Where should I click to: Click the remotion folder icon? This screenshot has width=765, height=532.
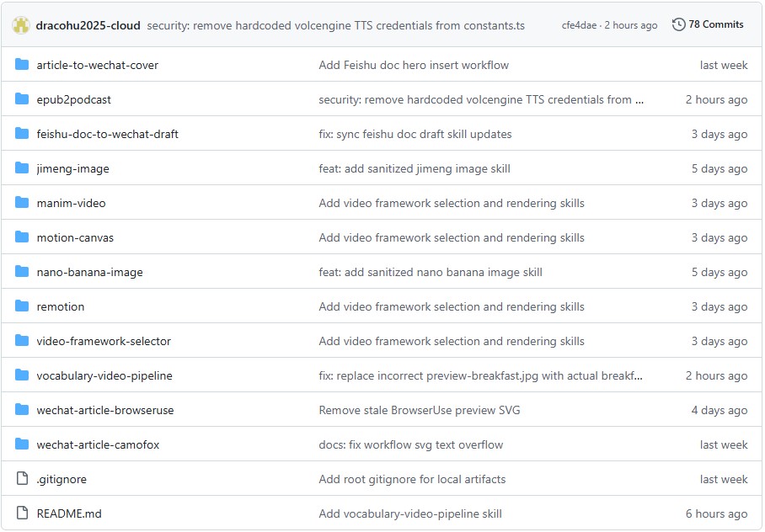click(22, 306)
